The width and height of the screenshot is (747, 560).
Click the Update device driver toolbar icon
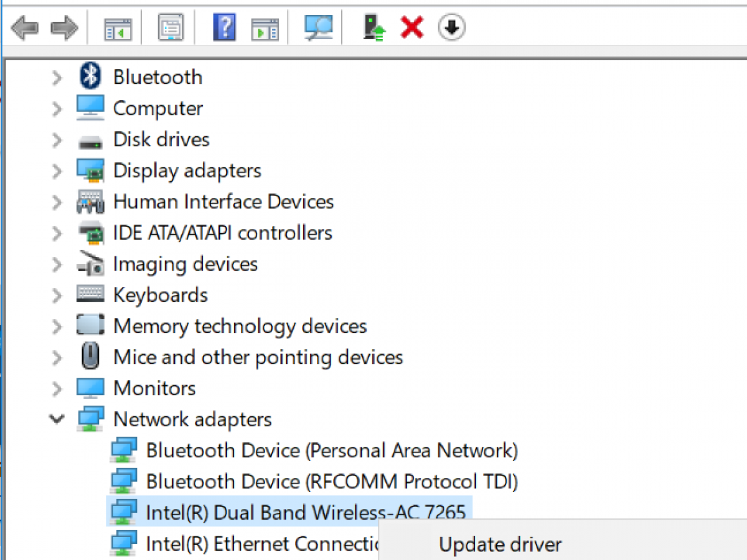374,28
